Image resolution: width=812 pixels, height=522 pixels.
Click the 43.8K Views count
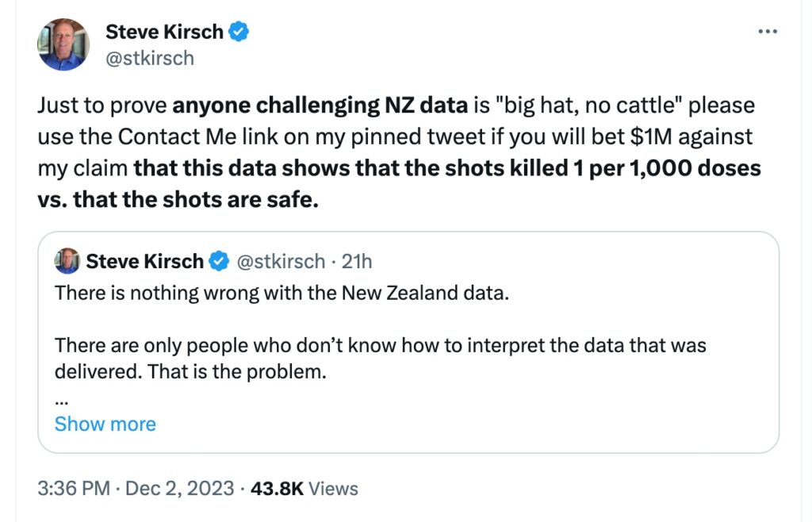[304, 488]
